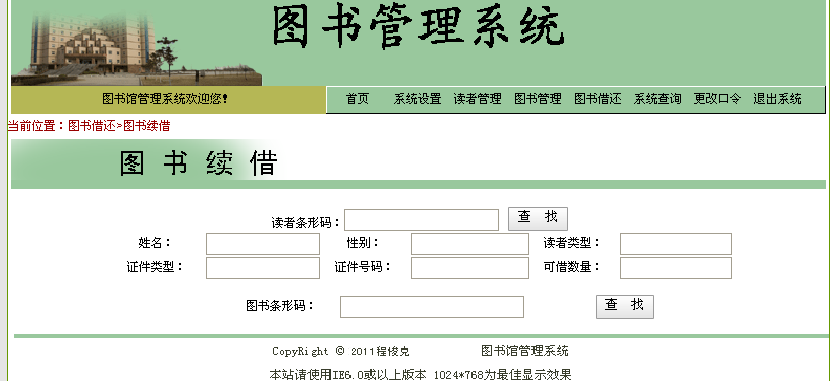The height and width of the screenshot is (381, 830).
Task: Open the 图书管理 menu
Action: pos(538,99)
